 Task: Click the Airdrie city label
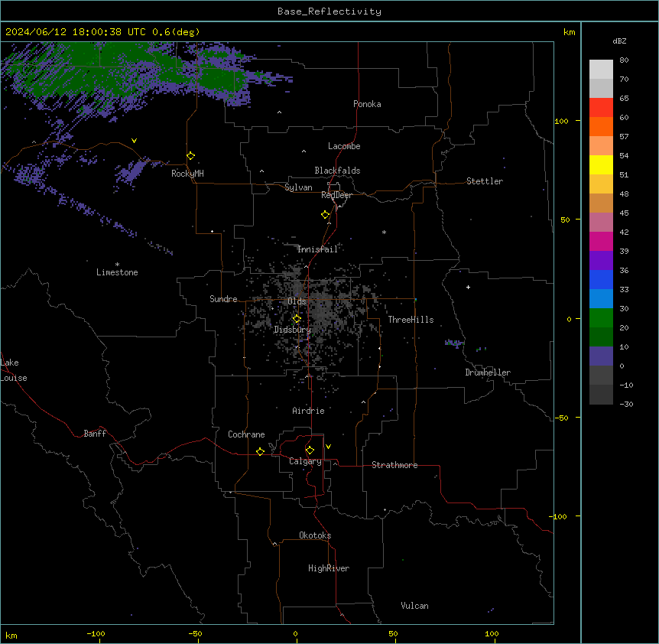tap(308, 411)
